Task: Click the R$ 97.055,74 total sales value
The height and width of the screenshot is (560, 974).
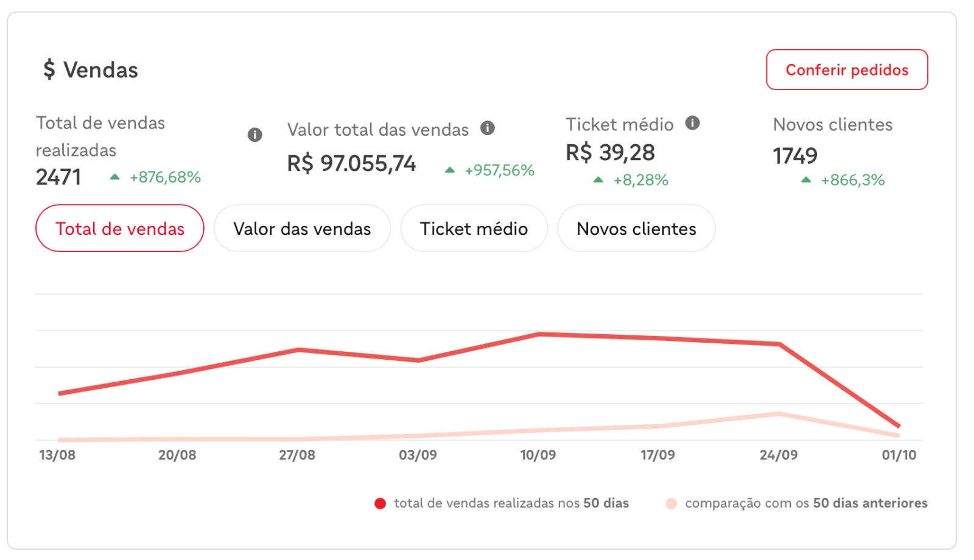Action: [352, 163]
